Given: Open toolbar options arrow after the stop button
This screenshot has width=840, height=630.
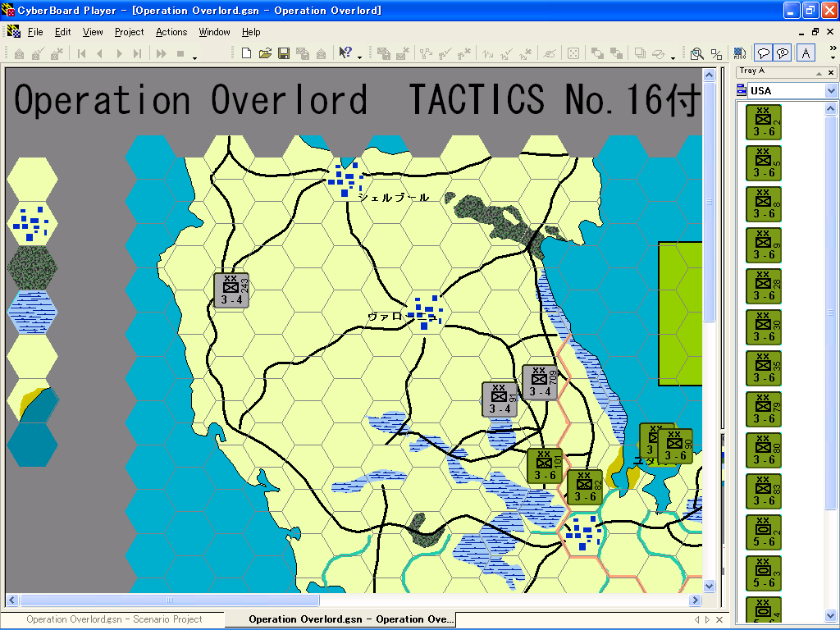Looking at the screenshot, I should [195, 58].
